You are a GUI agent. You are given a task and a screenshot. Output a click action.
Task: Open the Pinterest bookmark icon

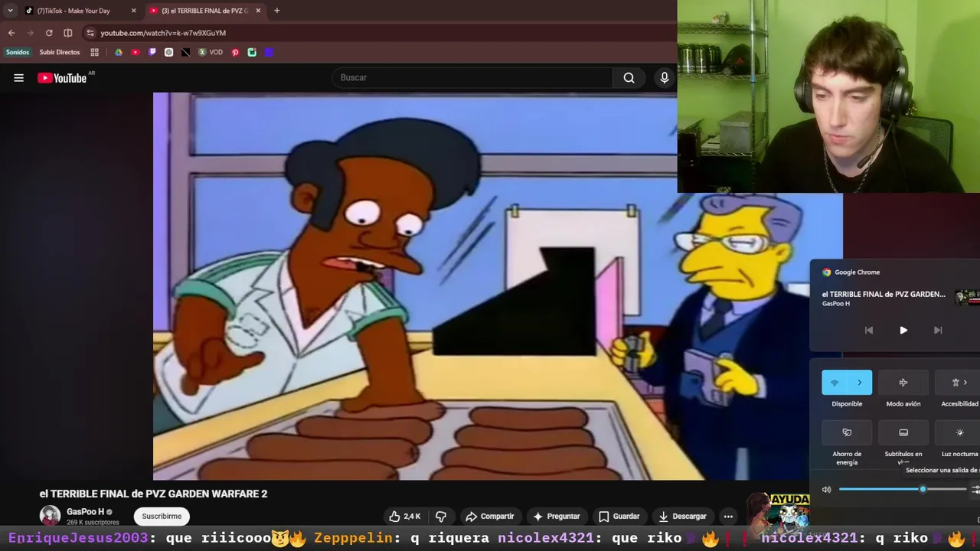pyautogui.click(x=235, y=52)
